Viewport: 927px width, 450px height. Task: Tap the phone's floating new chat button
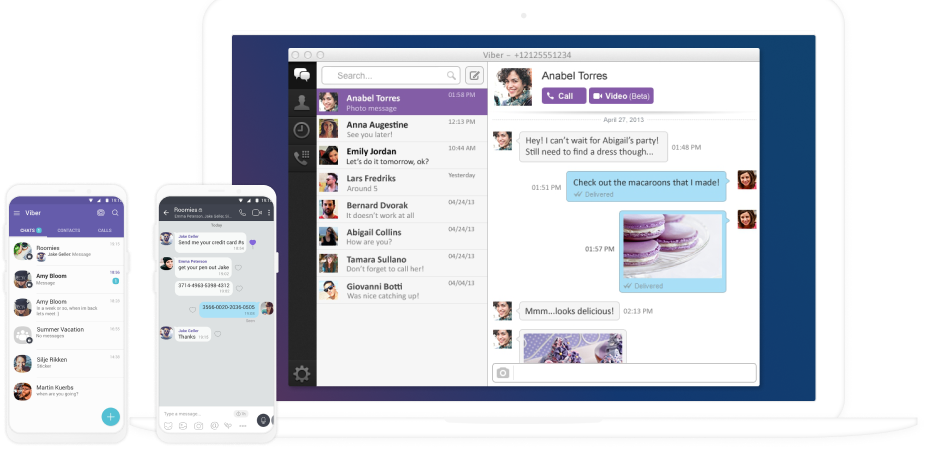(110, 416)
